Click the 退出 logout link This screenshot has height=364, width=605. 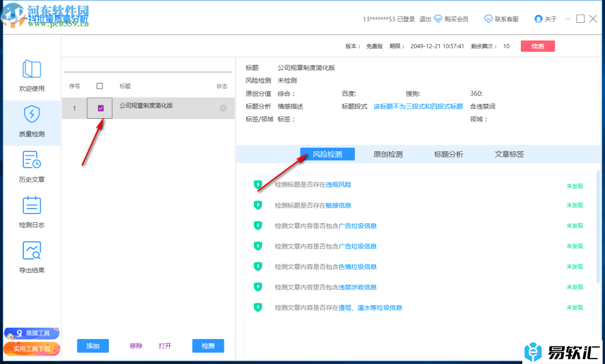point(425,19)
